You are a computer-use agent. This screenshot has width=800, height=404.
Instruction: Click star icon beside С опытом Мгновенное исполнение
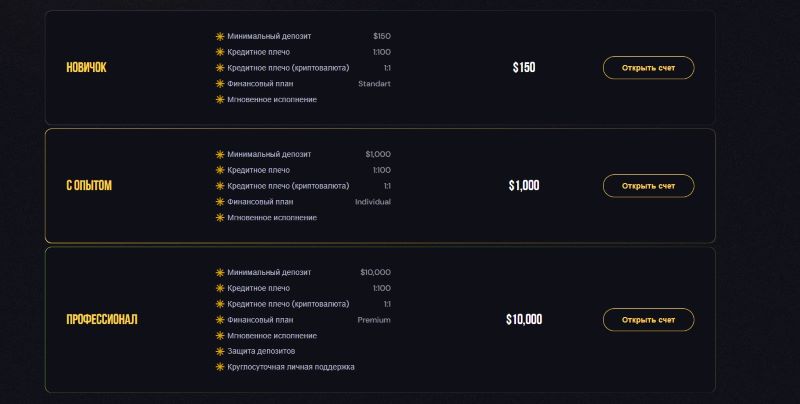click(x=220, y=217)
